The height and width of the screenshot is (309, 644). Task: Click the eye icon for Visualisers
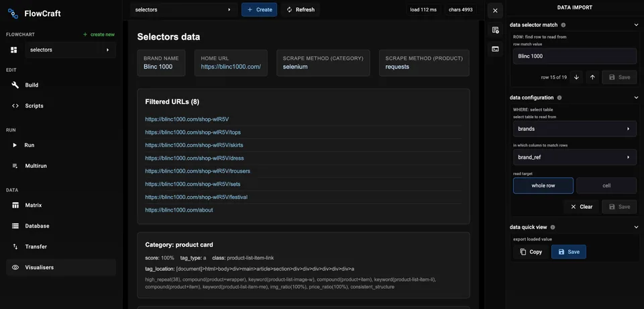click(15, 267)
